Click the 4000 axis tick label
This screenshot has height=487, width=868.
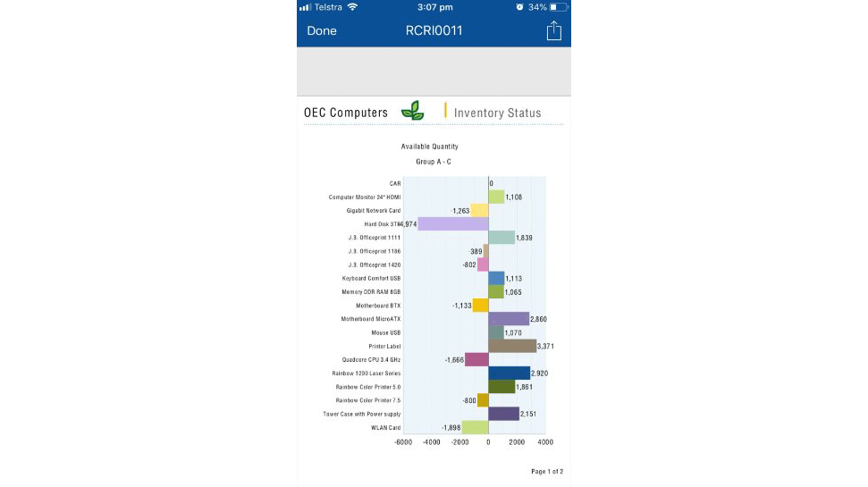click(545, 442)
